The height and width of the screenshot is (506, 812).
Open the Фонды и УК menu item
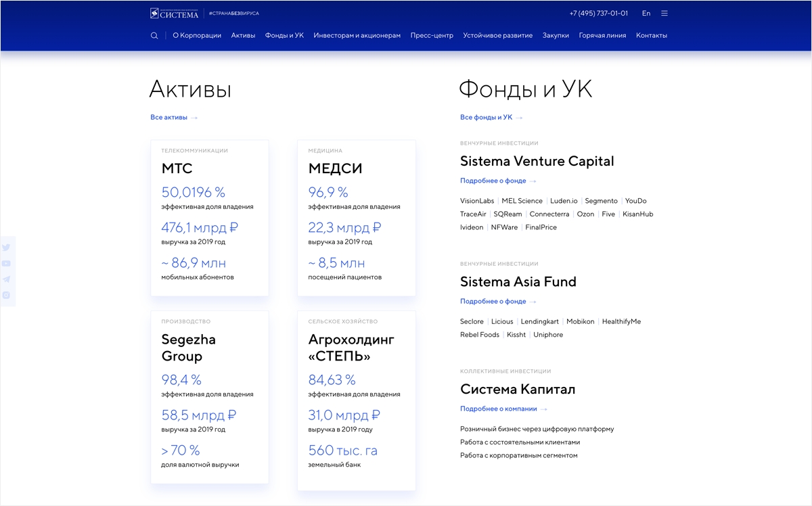click(284, 35)
